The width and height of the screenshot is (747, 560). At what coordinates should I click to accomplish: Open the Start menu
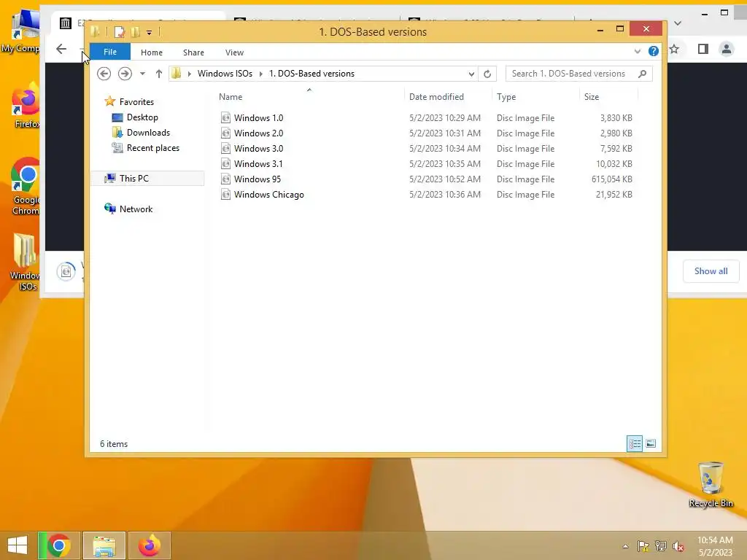point(18,545)
